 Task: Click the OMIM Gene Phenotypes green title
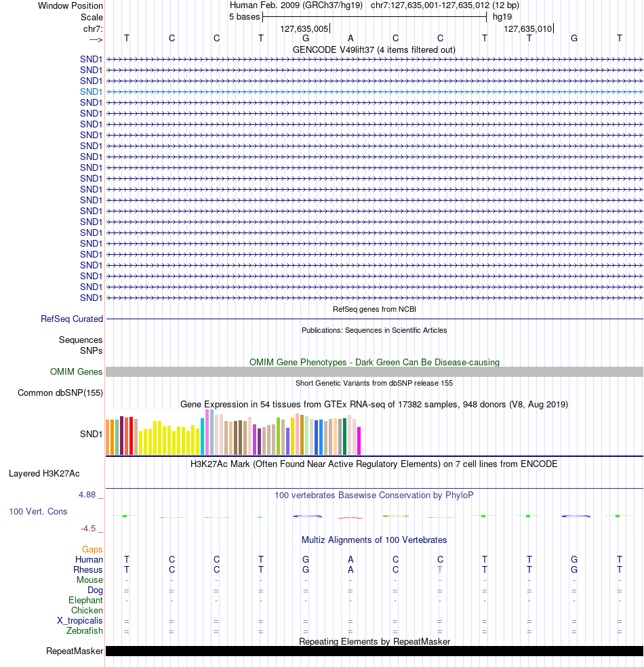click(x=374, y=363)
